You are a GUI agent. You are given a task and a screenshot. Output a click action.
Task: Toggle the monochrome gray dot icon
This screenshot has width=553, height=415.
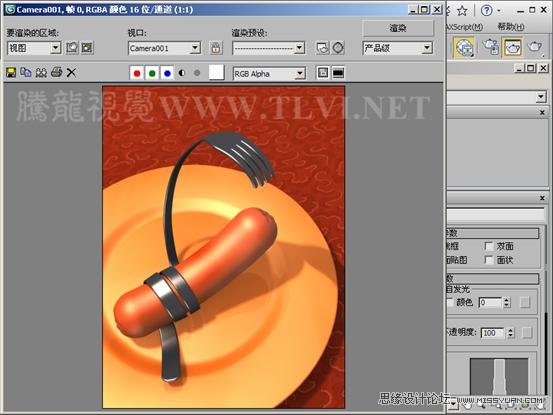point(197,73)
